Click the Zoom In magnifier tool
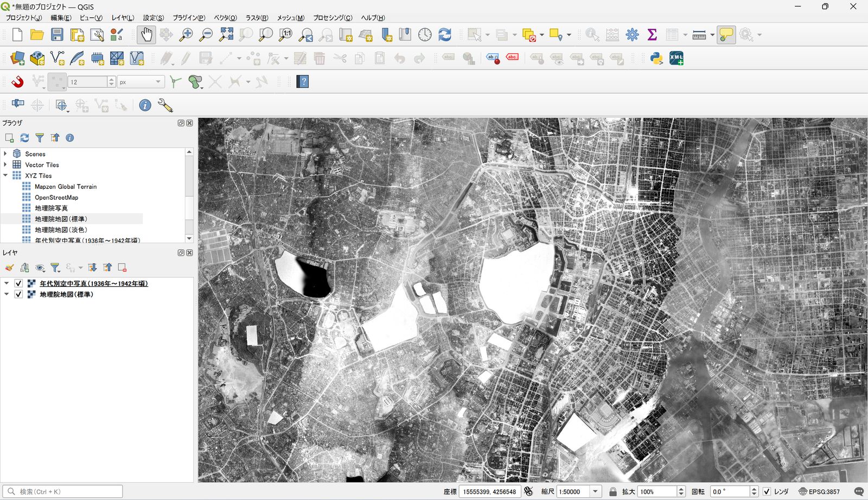Screen dimensions: 868x500 tap(186, 35)
